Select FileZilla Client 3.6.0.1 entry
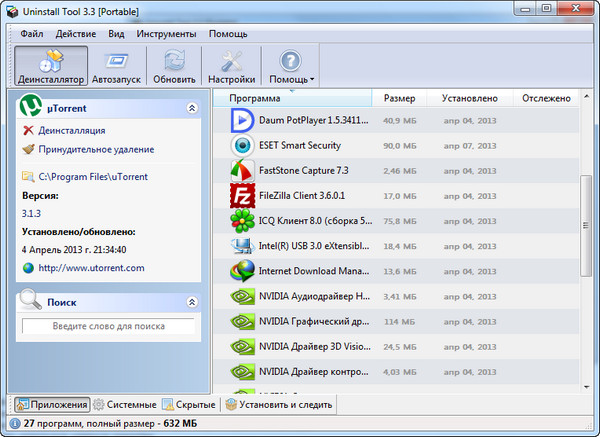600x437 pixels. [x=396, y=196]
